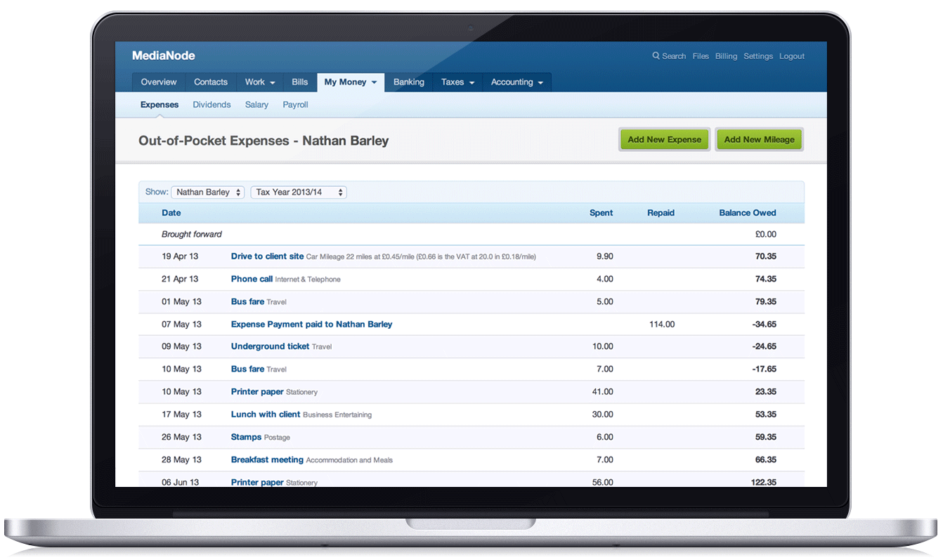Open the My Money dropdown menu
This screenshot has width=943, height=560.
350,82
